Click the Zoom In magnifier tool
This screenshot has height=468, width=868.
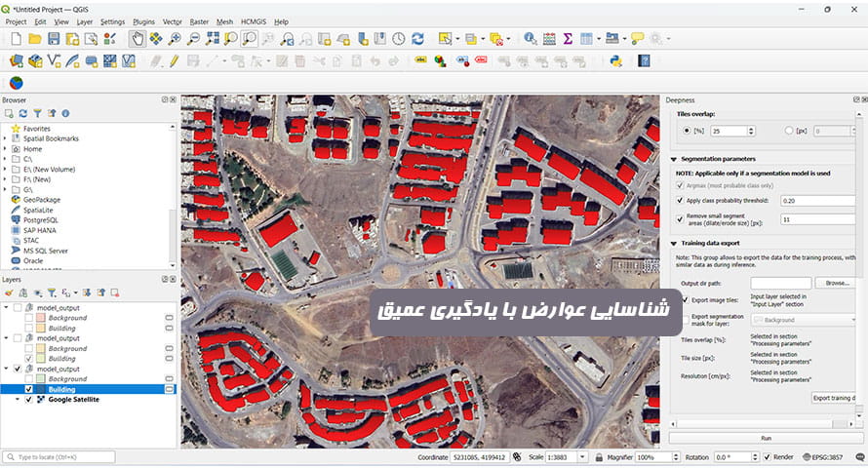[x=175, y=39]
